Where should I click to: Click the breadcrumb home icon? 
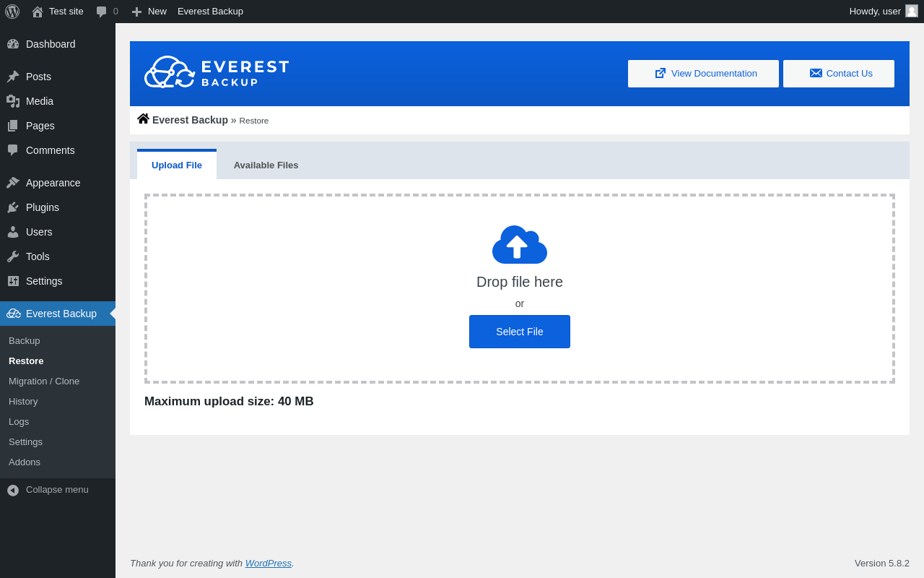(143, 118)
